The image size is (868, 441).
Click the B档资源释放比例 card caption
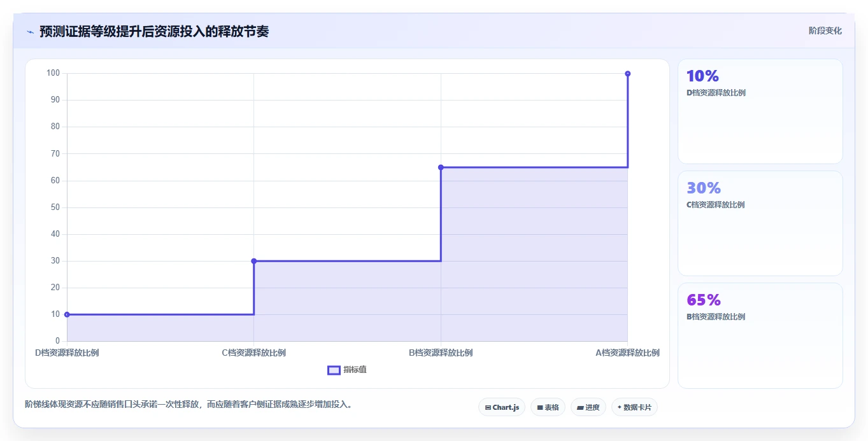pyautogui.click(x=716, y=317)
